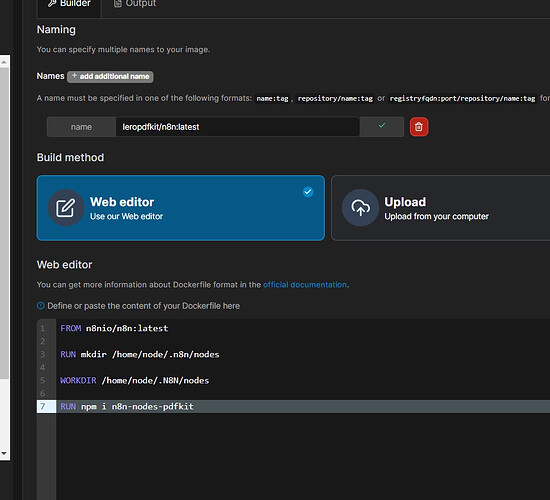Click the add additional name button

tap(110, 76)
